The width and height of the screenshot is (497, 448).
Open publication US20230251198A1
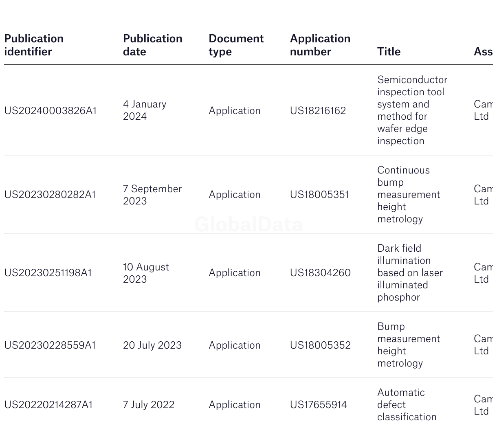coord(48,273)
